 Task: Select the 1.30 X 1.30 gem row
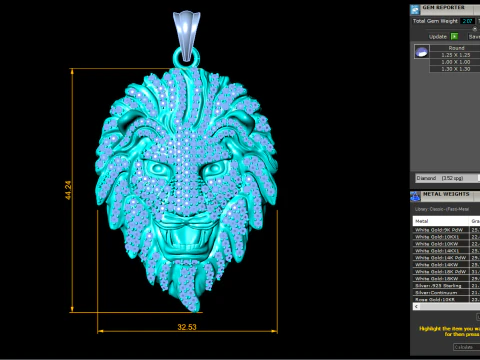click(455, 69)
